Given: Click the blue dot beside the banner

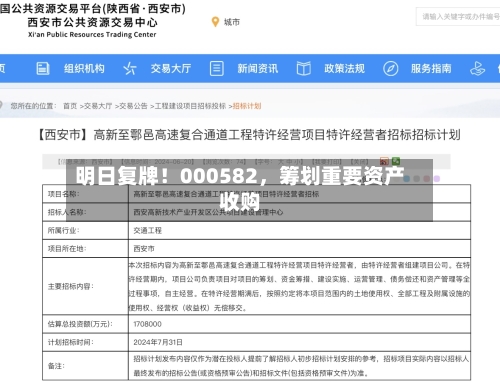Looking at the screenshot, I should (406, 179).
